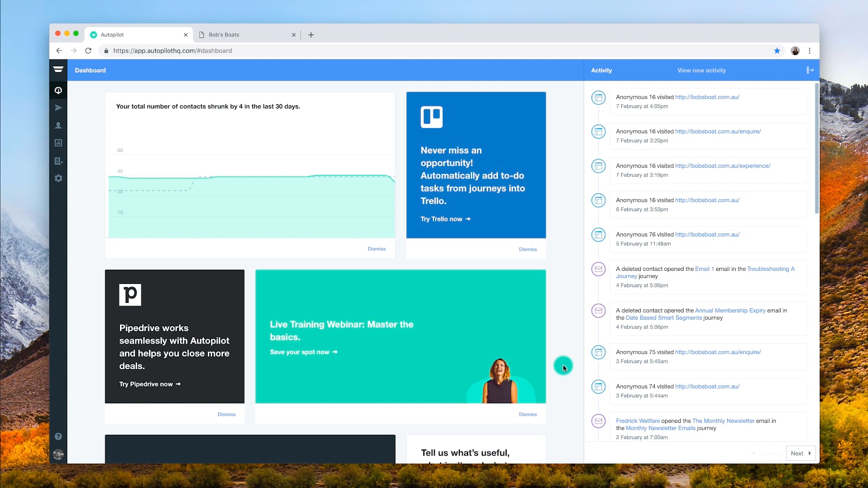Click the email icon for the Annual Membership Expiry activity
Image resolution: width=868 pixels, height=488 pixels.
(598, 310)
